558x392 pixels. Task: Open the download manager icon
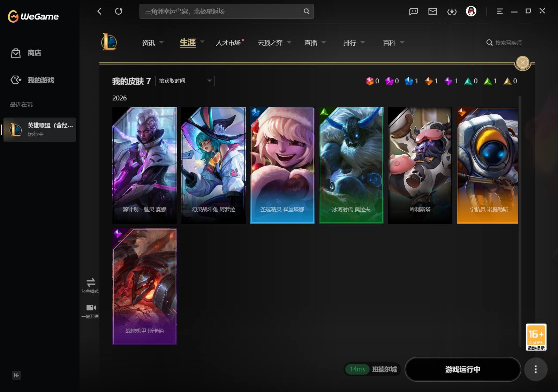(452, 12)
